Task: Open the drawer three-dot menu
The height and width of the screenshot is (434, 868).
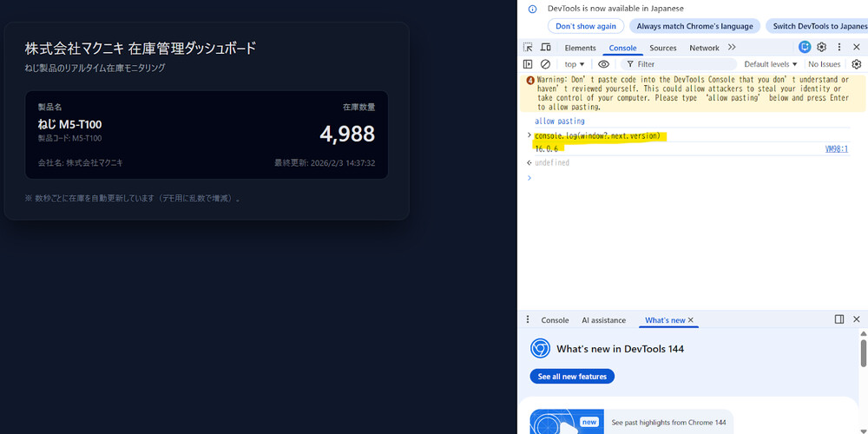Action: 528,319
